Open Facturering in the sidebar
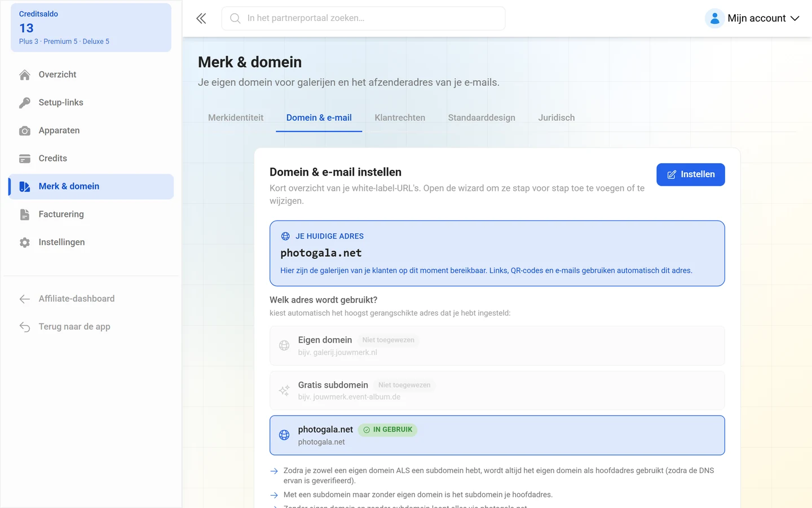Viewport: 812px width, 508px height. pos(91,214)
